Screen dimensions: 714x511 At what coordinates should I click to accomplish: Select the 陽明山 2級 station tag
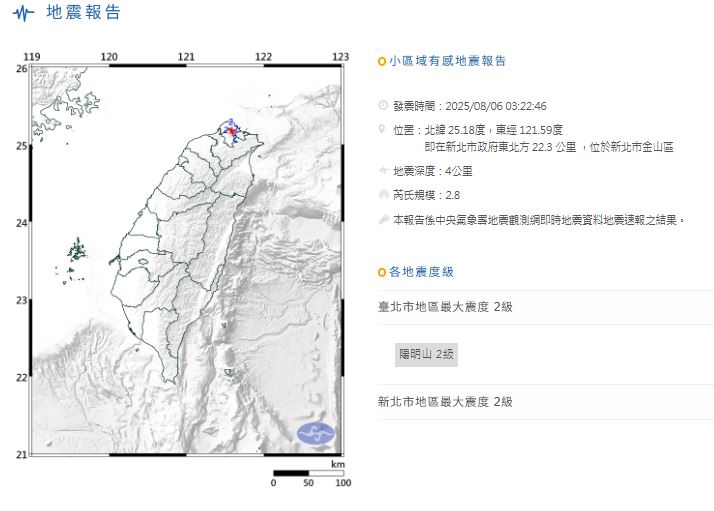pyautogui.click(x=426, y=354)
